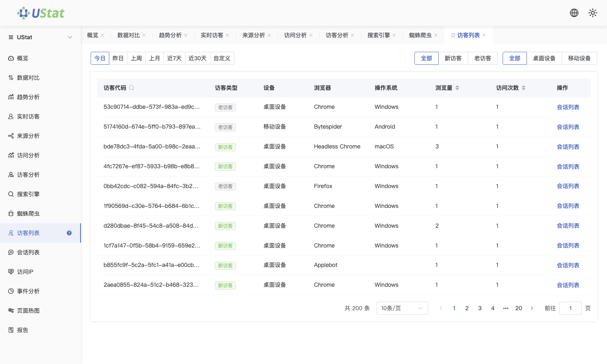607x364 pixels.
Task: Filter by 桌面设备
Action: click(x=544, y=58)
